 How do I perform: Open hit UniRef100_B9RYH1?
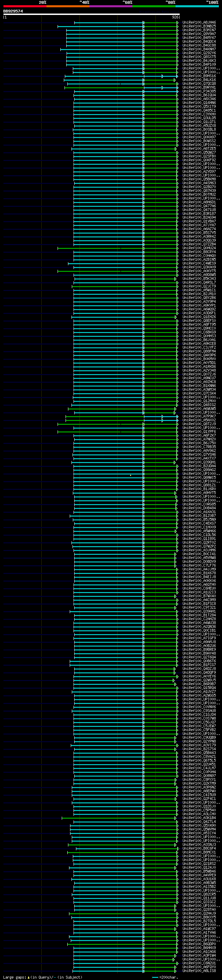pyautogui.click(x=199, y=88)
